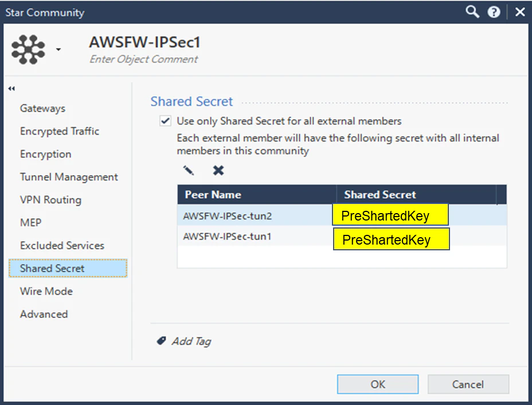Select the AWSFW-IPSec-tun2 peer row
Screen dimensions: 532x405
click(x=228, y=216)
